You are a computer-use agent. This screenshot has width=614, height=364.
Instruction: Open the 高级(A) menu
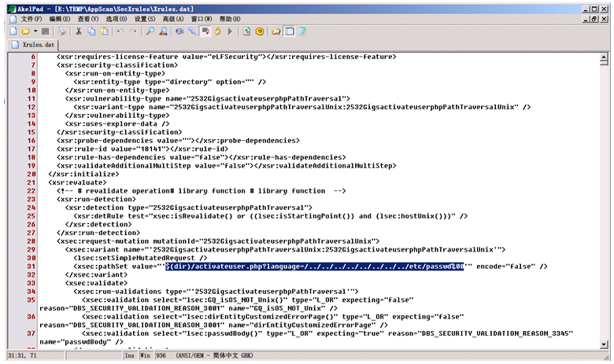point(173,19)
